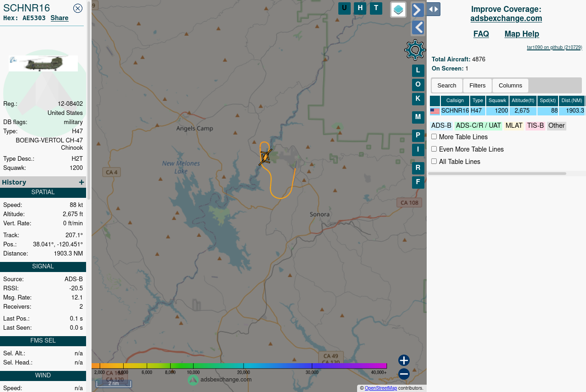Open the Filters tab

[x=477, y=86]
